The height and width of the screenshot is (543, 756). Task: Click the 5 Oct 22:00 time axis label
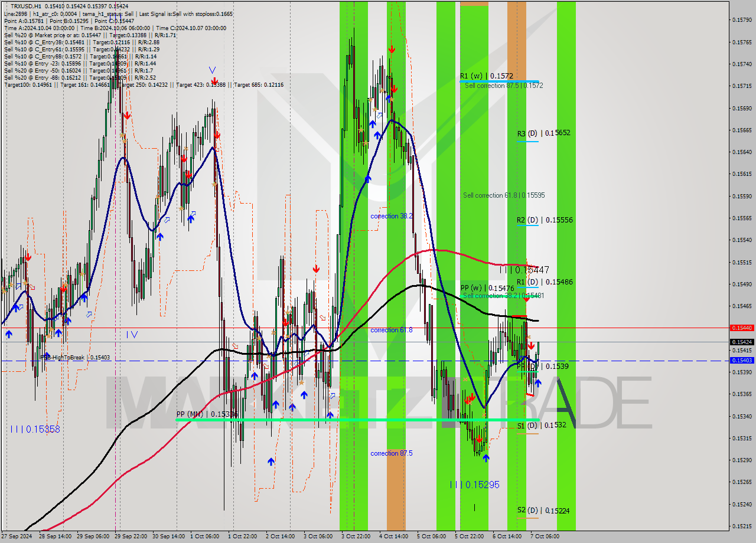coord(469,537)
